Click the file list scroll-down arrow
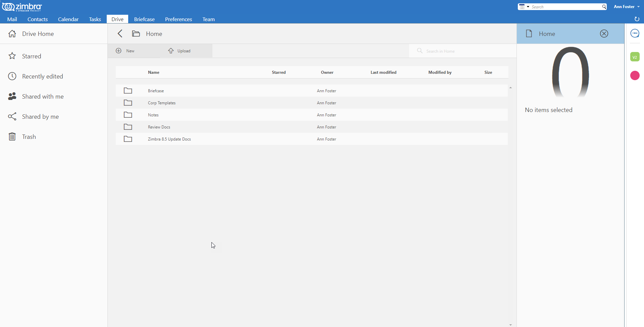The height and width of the screenshot is (327, 644). pos(510,325)
